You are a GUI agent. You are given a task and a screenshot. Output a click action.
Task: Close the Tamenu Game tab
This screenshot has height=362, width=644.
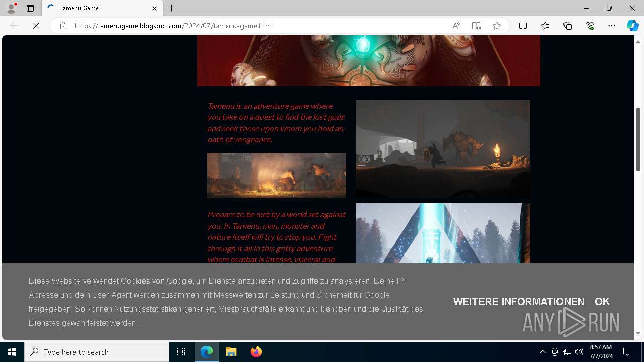click(x=154, y=8)
